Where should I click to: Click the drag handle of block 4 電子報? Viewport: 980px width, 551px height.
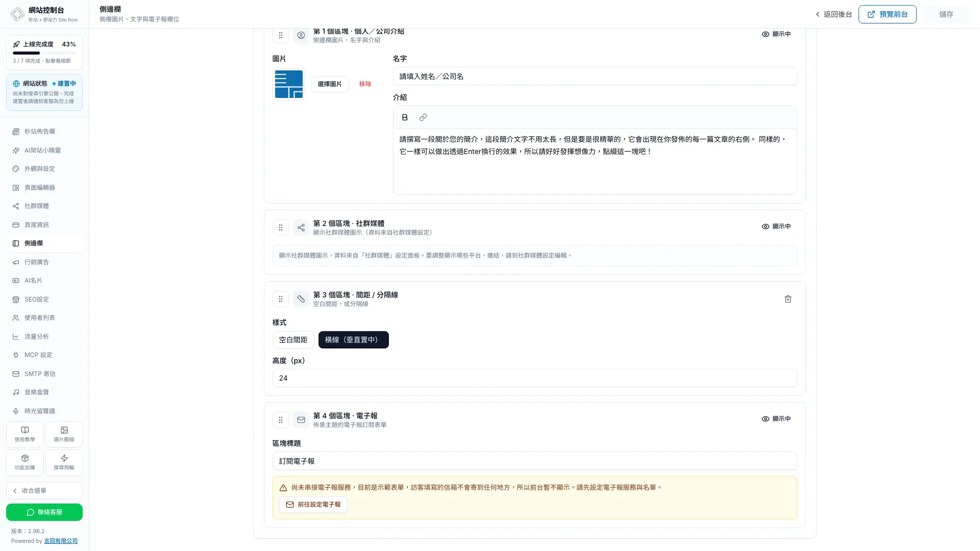coord(281,420)
